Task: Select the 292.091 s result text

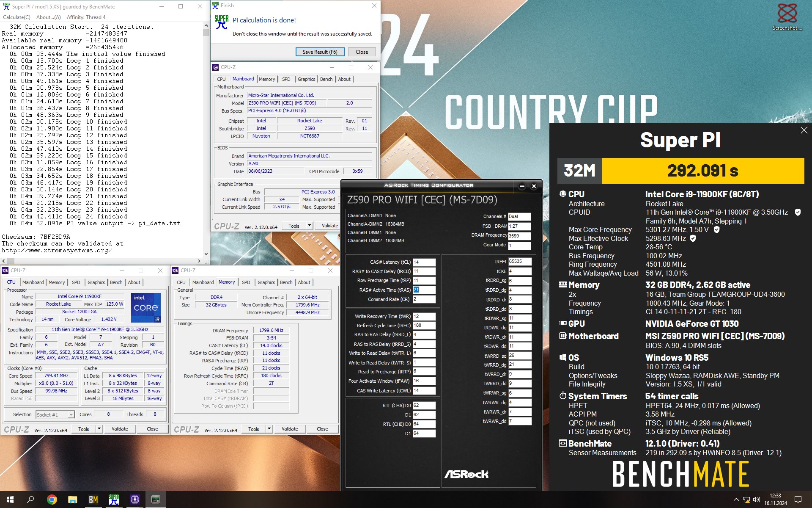Action: coord(702,171)
